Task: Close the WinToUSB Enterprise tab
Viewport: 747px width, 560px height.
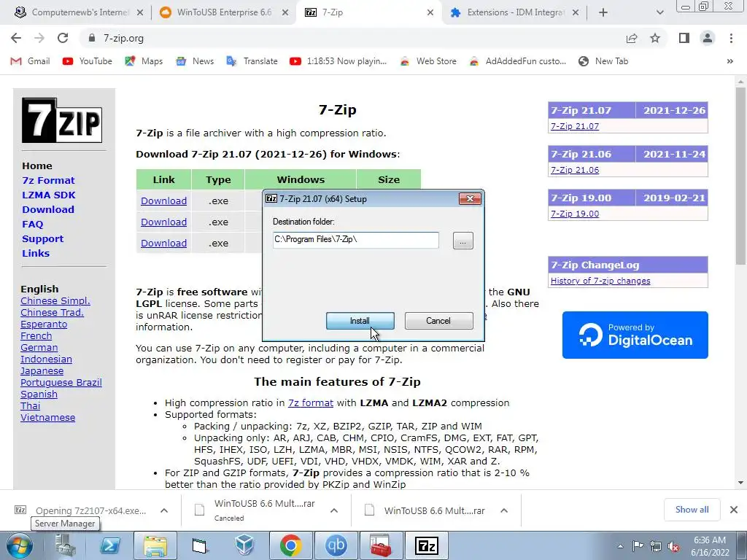Action: (x=285, y=12)
